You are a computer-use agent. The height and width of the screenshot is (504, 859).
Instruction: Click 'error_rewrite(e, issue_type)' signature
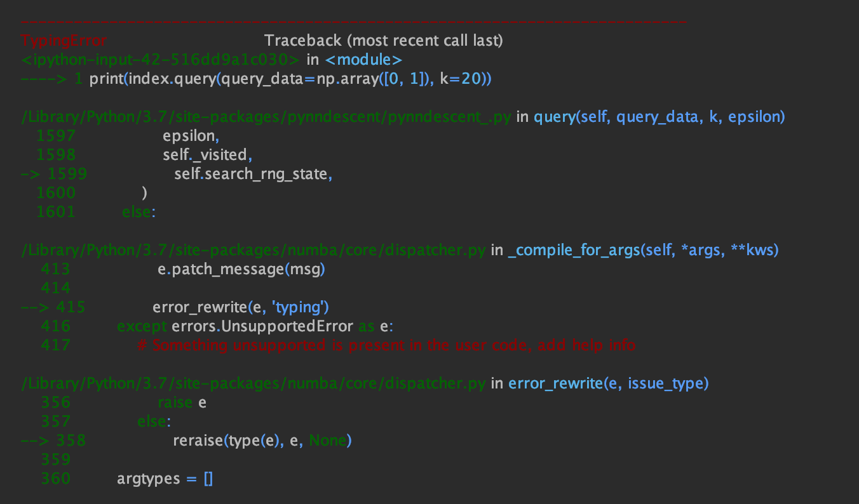(x=609, y=383)
